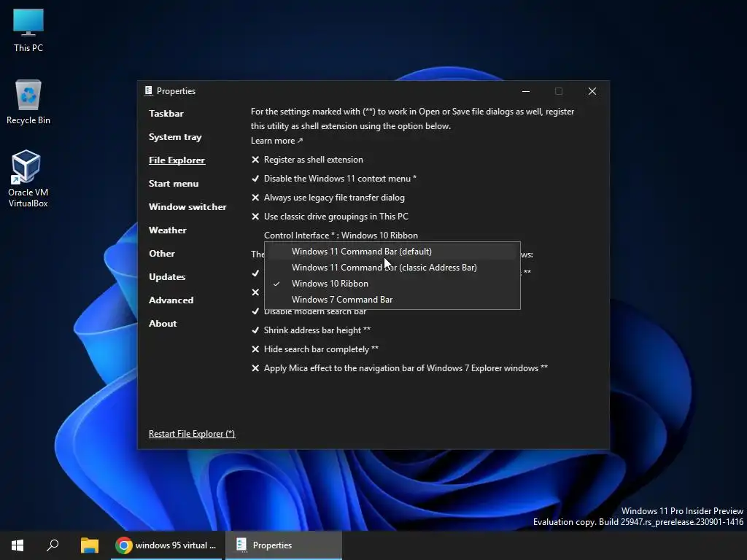Open This PC desktop icon
The image size is (747, 560).
(28, 31)
